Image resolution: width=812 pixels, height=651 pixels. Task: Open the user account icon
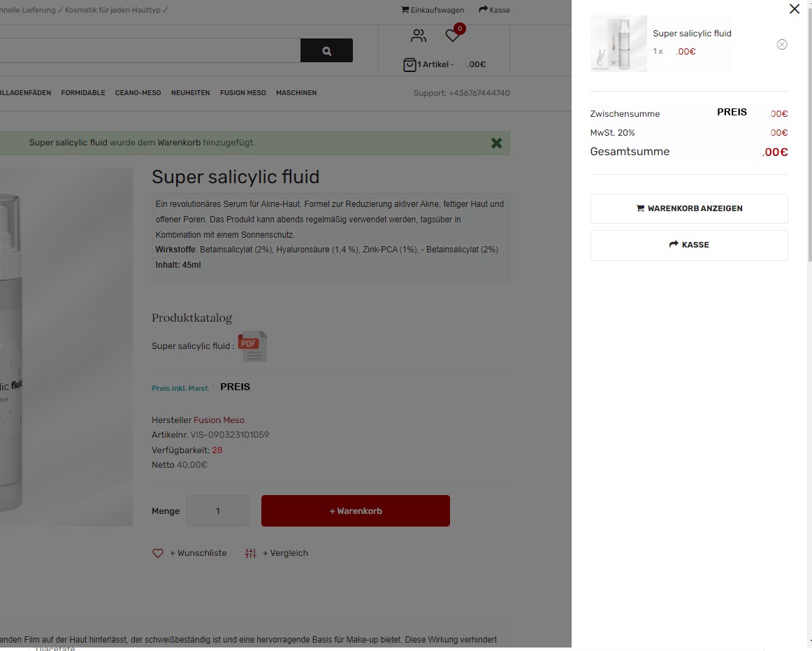click(x=419, y=36)
